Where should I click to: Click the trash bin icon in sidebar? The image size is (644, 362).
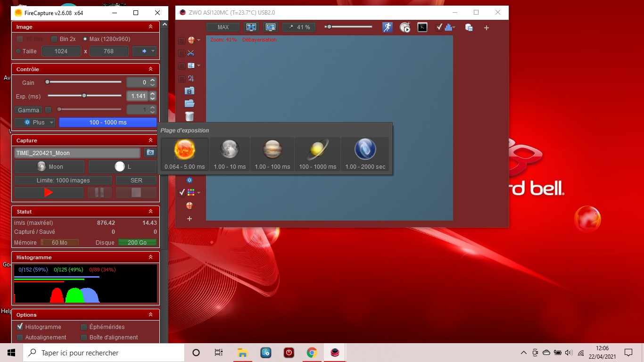[x=190, y=116]
